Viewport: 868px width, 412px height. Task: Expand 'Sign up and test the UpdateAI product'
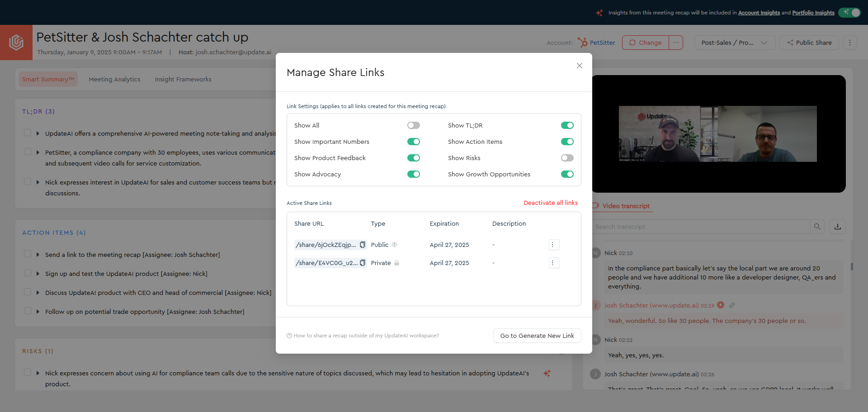click(x=38, y=274)
